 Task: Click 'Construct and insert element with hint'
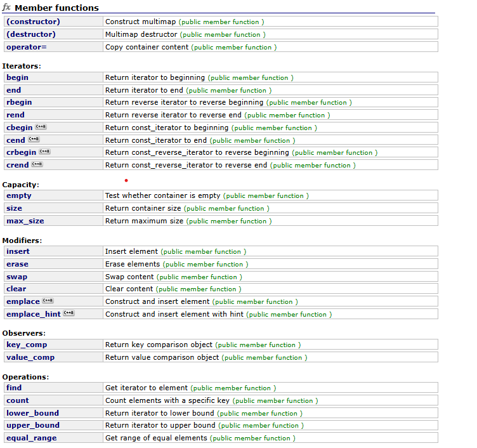coord(174,314)
